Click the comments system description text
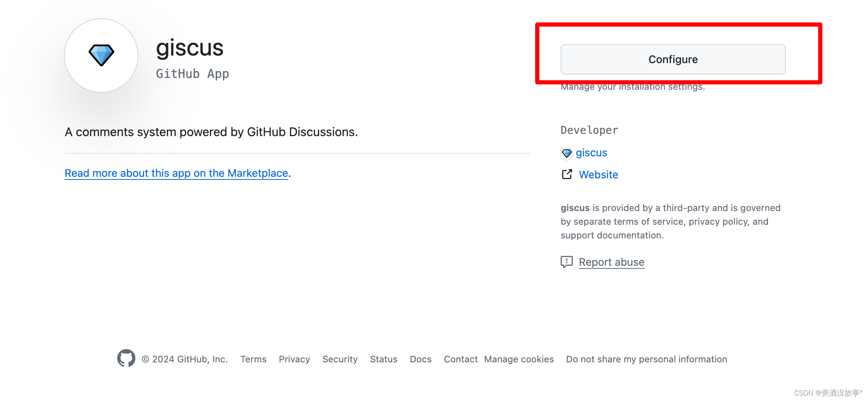The image size is (868, 400). pyautogui.click(x=211, y=132)
